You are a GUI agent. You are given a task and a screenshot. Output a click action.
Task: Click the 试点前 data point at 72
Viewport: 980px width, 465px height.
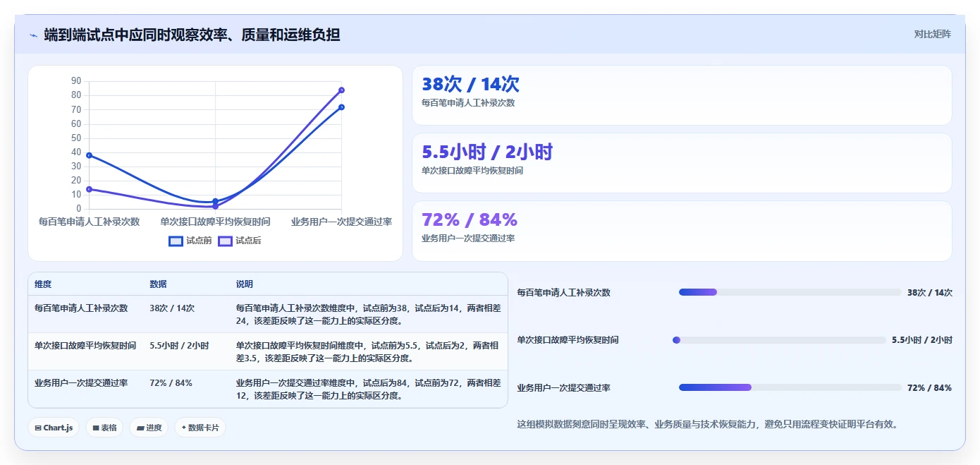[x=341, y=107]
